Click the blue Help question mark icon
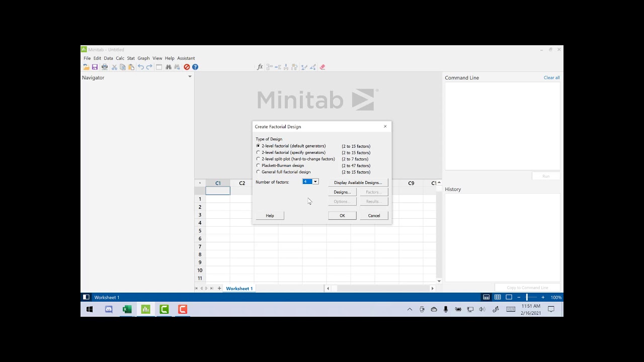The image size is (644, 362). coord(195,67)
